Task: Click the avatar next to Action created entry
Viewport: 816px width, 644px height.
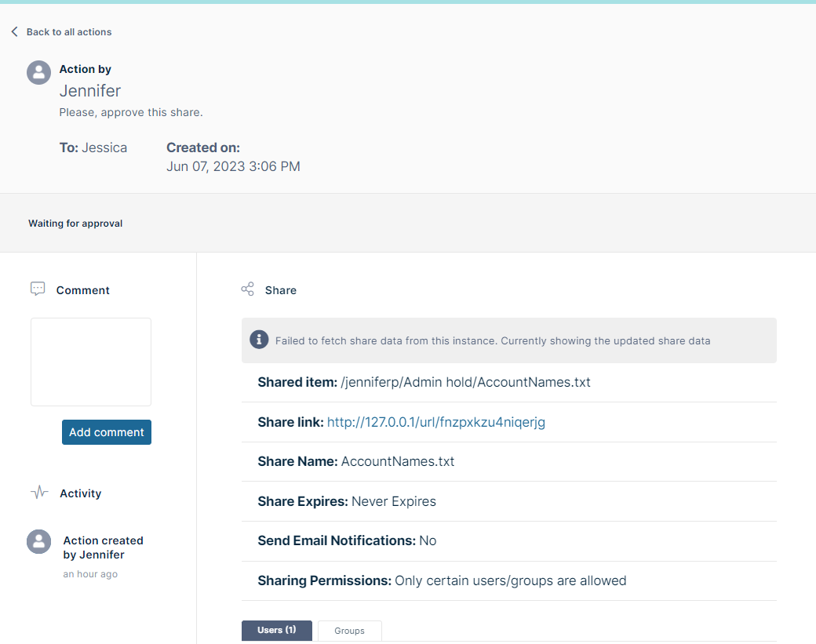Action: point(39,541)
